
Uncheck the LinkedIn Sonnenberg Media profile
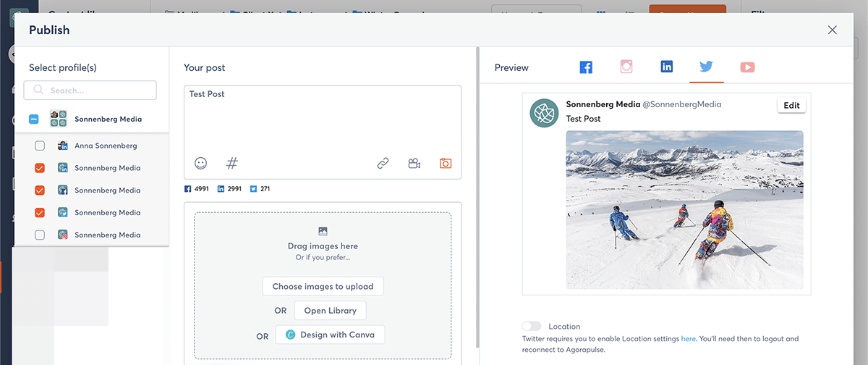40,168
